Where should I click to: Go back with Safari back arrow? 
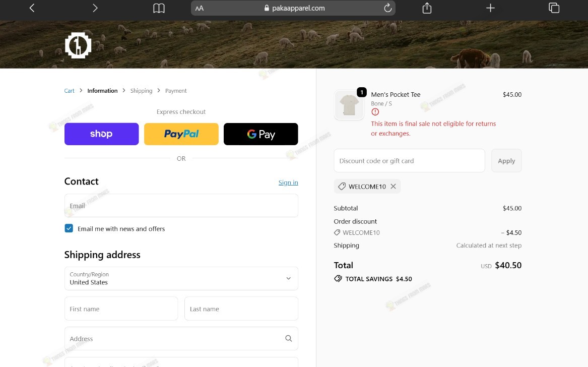[x=32, y=8]
